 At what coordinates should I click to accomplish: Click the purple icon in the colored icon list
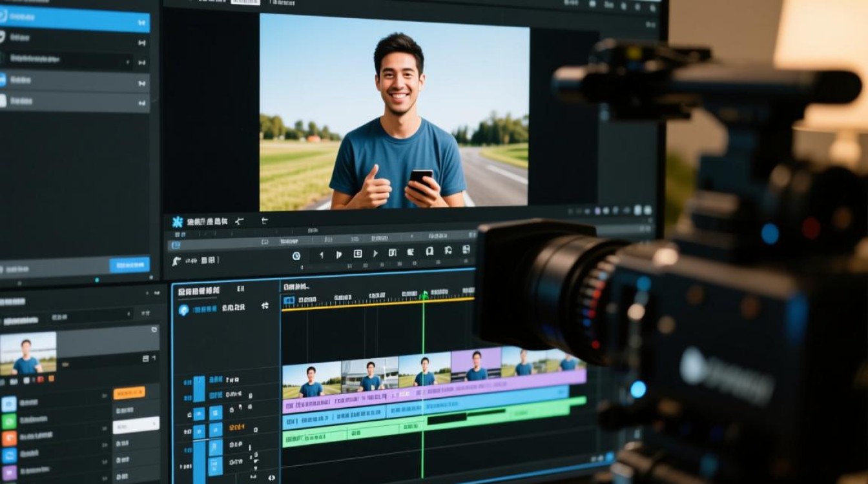(9, 473)
